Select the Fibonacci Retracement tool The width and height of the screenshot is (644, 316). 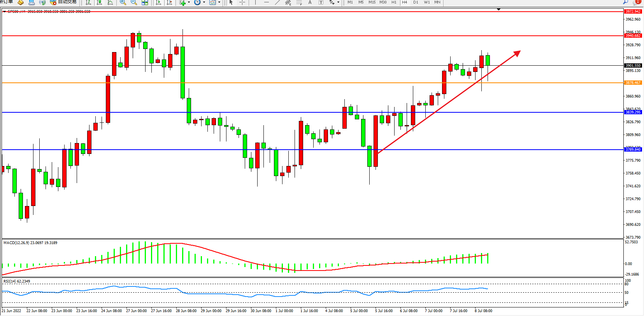[x=299, y=2]
